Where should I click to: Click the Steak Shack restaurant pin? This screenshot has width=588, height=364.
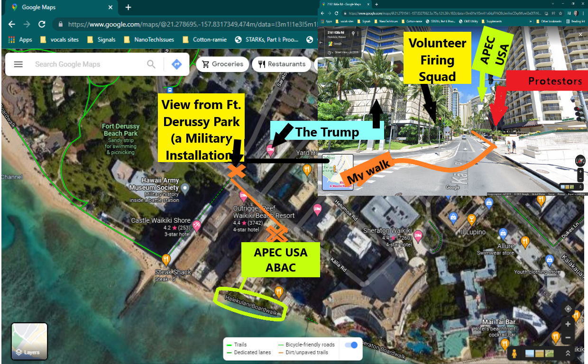click(165, 260)
